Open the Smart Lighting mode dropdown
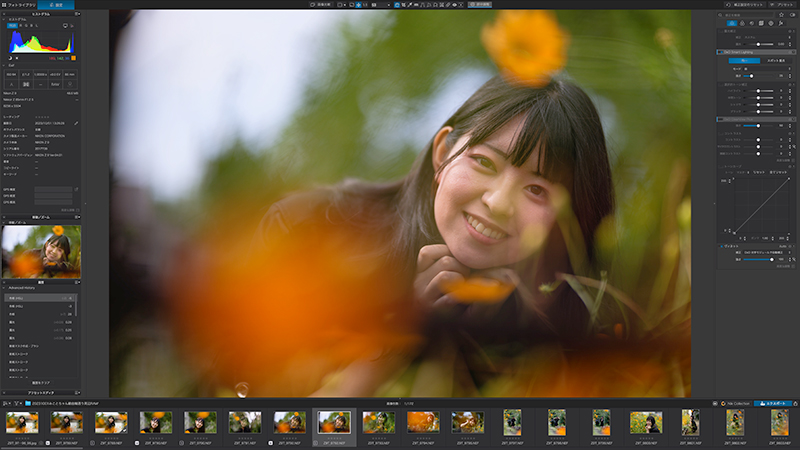 point(767,68)
